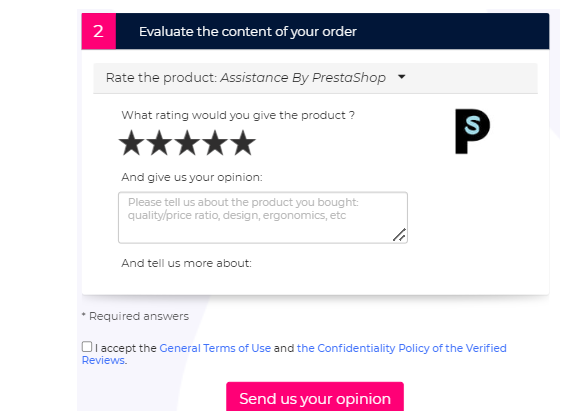Select the second rating star

point(159,142)
